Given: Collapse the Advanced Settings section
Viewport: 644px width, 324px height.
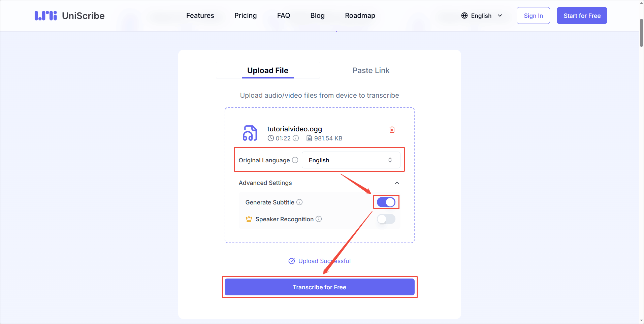Looking at the screenshot, I should [x=396, y=183].
